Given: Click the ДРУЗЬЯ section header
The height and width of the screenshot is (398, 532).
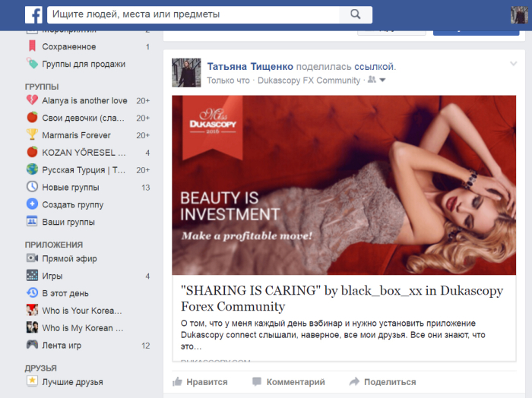Looking at the screenshot, I should pos(41,368).
